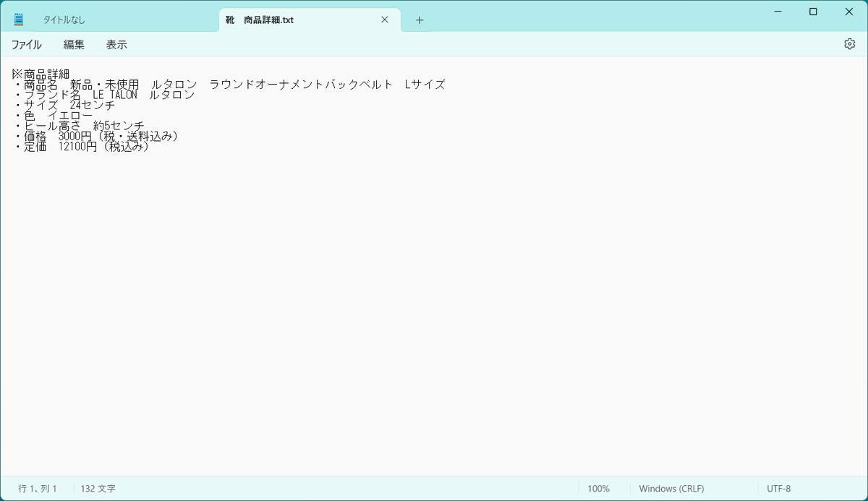Click the 商品名 line with ラウンドオーナメントバックベルト
Screen dimensions: 868x501
(229, 85)
